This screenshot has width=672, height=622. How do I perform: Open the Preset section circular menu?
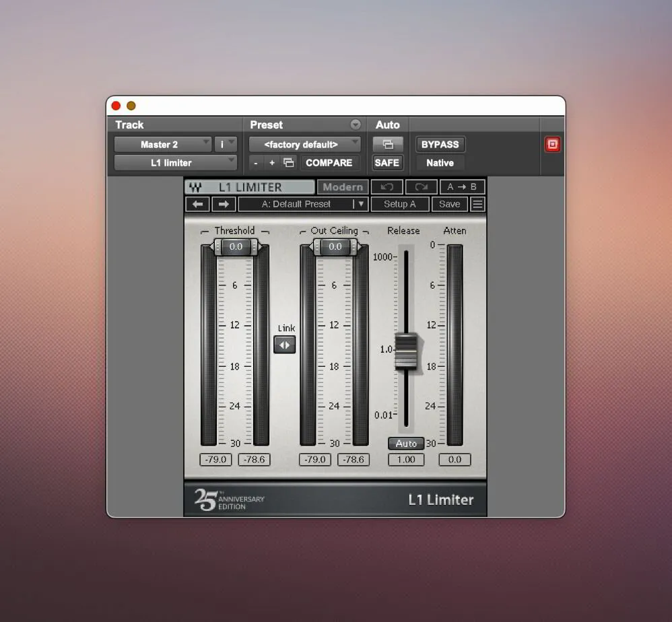coord(356,125)
